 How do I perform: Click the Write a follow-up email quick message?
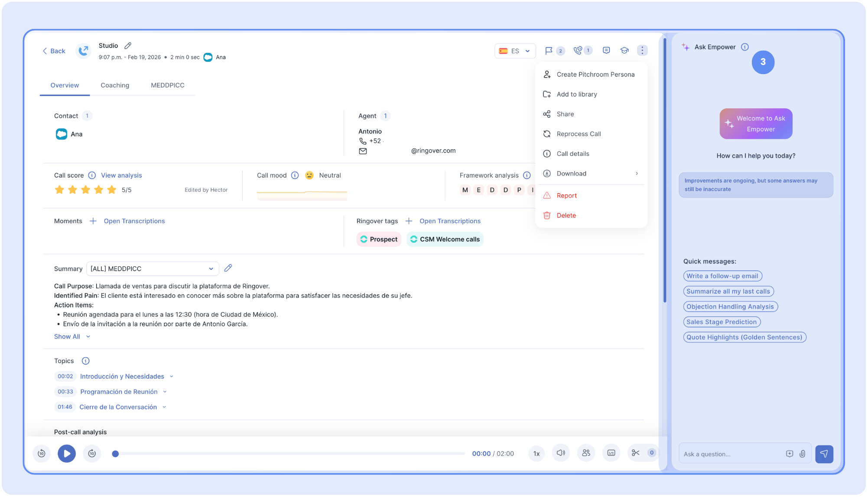point(722,276)
